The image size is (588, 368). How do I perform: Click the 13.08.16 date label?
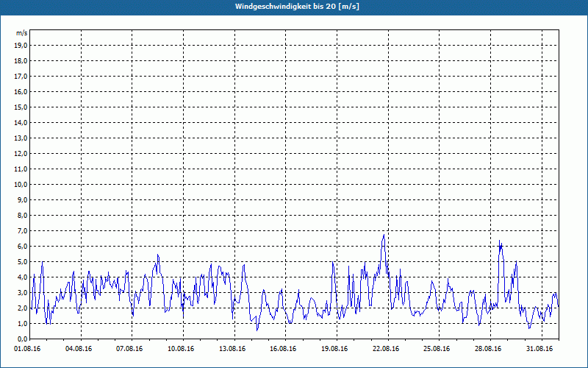232,349
